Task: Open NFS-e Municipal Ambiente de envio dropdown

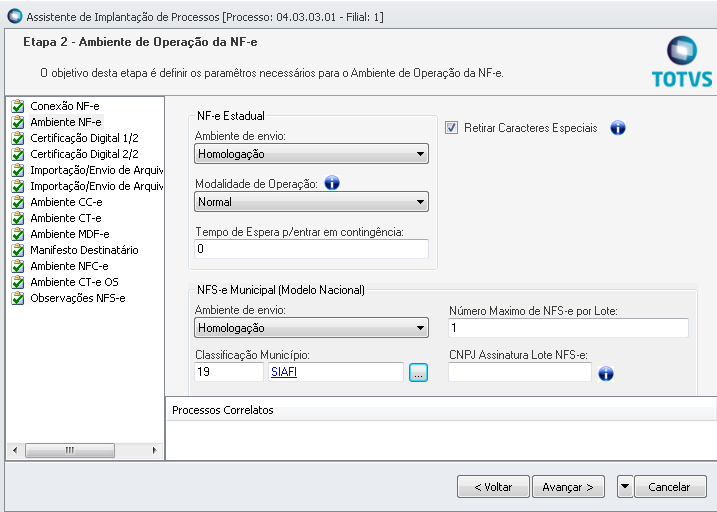Action: pos(311,328)
